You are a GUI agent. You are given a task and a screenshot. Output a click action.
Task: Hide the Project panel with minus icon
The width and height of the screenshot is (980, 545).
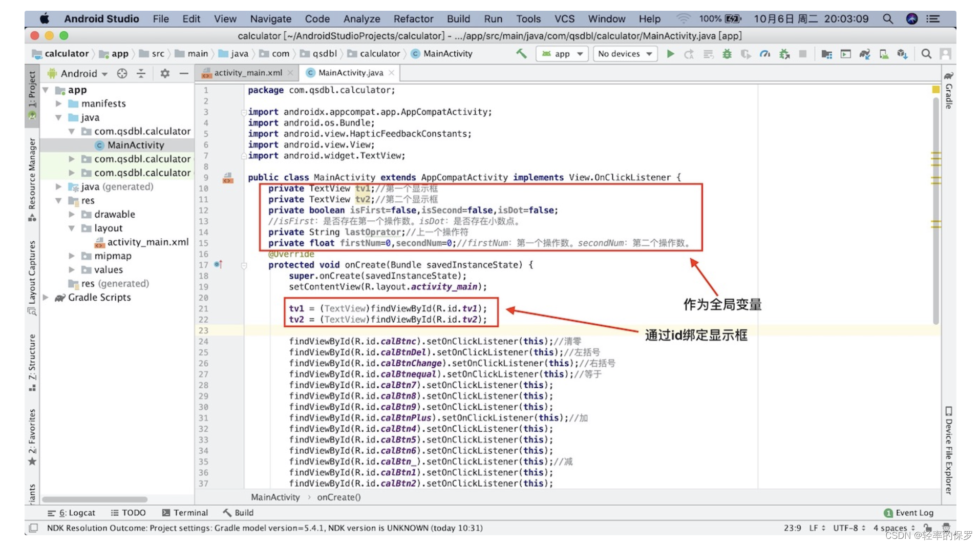pyautogui.click(x=184, y=73)
